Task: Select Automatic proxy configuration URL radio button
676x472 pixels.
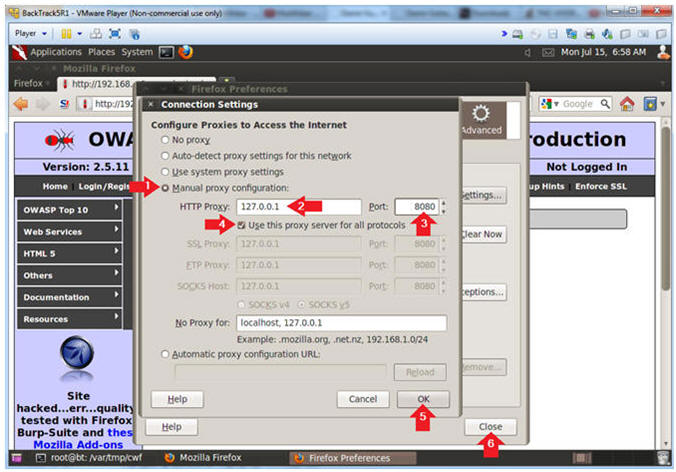Action: [x=165, y=354]
